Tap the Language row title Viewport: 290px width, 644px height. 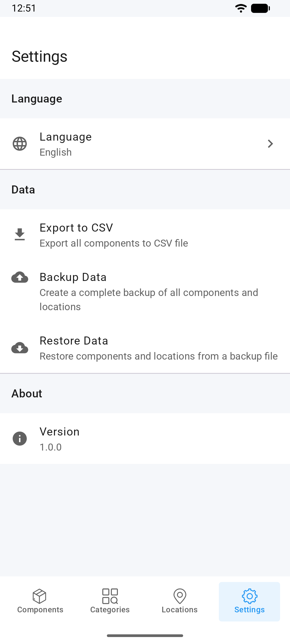(x=66, y=137)
